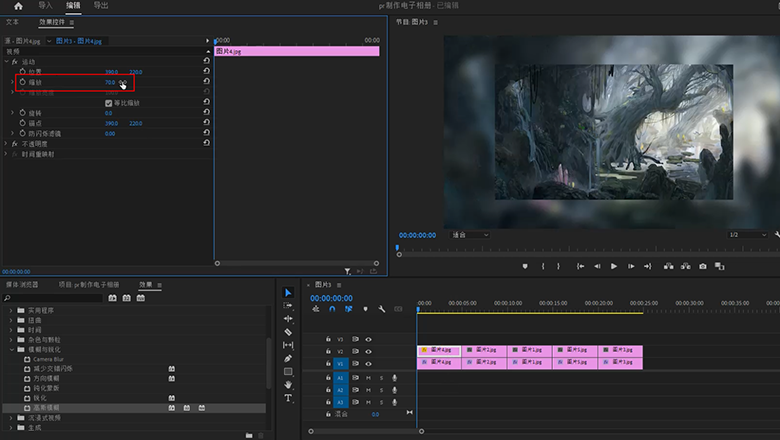Expand the 缩放 property triangle
This screenshot has width=780, height=440.
(x=12, y=82)
